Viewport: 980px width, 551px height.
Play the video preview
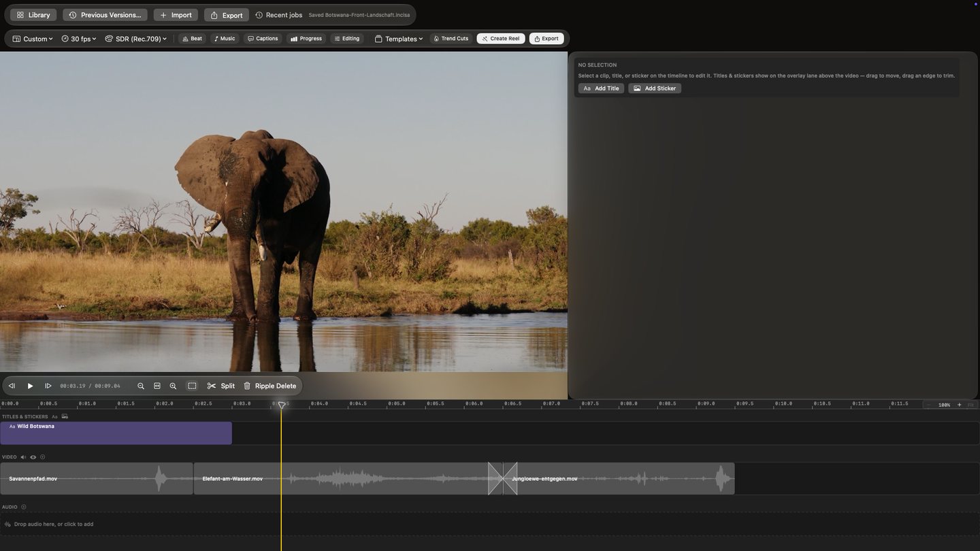click(30, 386)
